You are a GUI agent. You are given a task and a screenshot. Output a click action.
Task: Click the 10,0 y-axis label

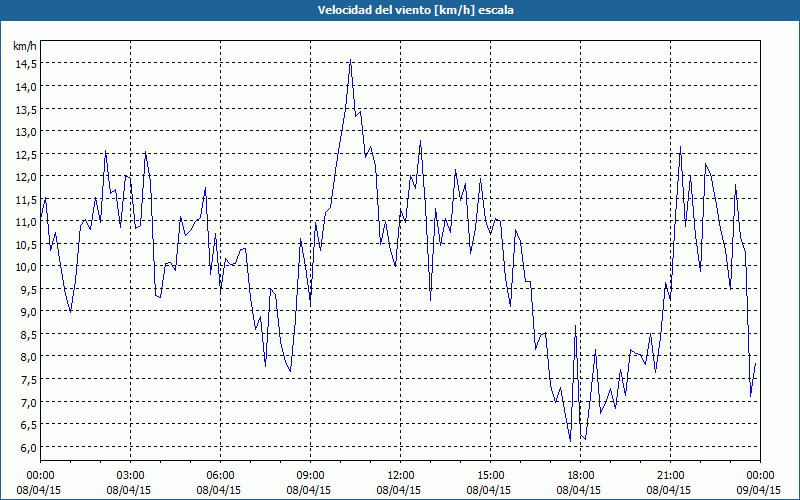[x=26, y=266]
